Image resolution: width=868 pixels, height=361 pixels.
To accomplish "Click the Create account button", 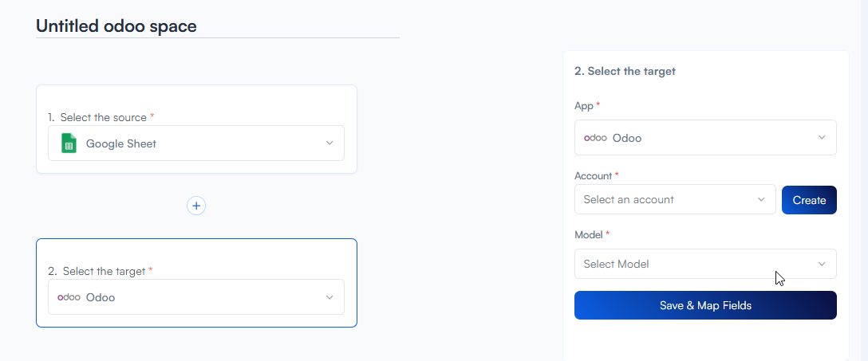I will (809, 200).
